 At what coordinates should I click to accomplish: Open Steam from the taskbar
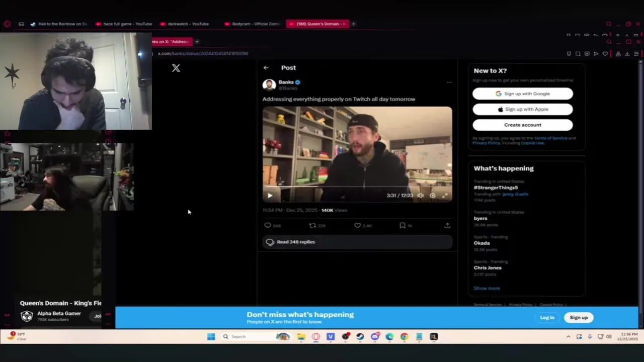tap(360, 337)
